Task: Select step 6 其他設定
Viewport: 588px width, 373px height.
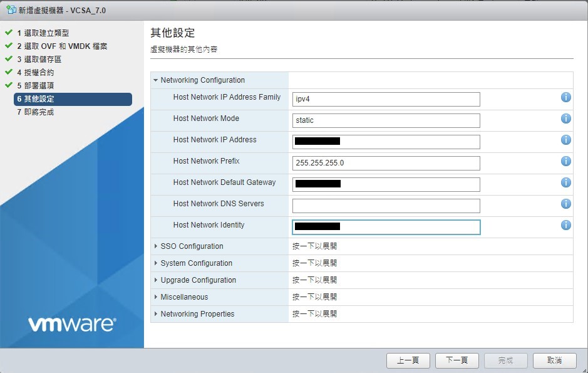Action: (73, 99)
